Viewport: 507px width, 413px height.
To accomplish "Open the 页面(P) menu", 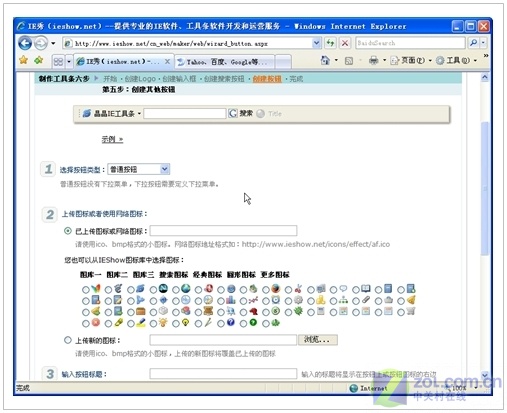I will pyautogui.click(x=411, y=60).
